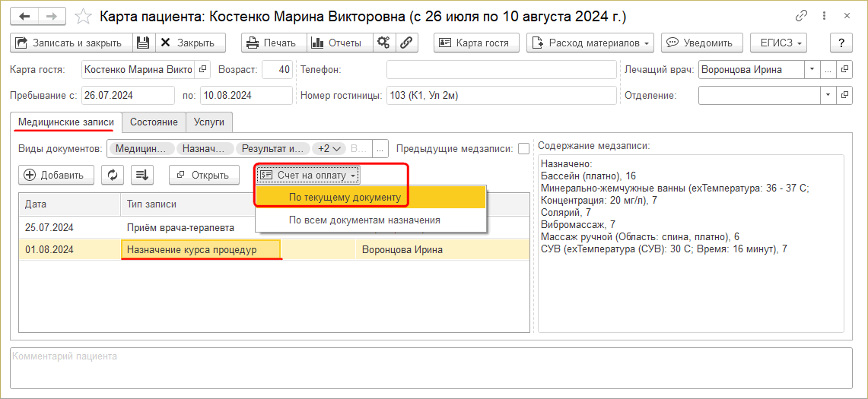Switch to the Услуги tab
Image resolution: width=868 pixels, height=399 pixels.
(209, 122)
